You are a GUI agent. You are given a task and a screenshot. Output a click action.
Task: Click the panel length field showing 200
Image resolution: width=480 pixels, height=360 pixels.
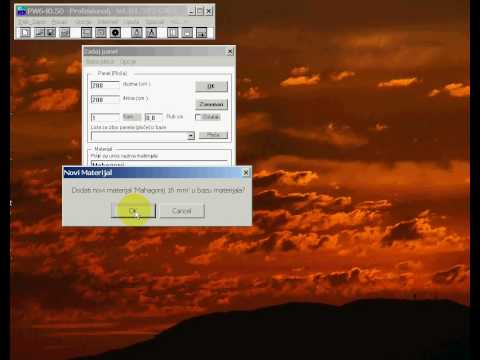(x=105, y=85)
